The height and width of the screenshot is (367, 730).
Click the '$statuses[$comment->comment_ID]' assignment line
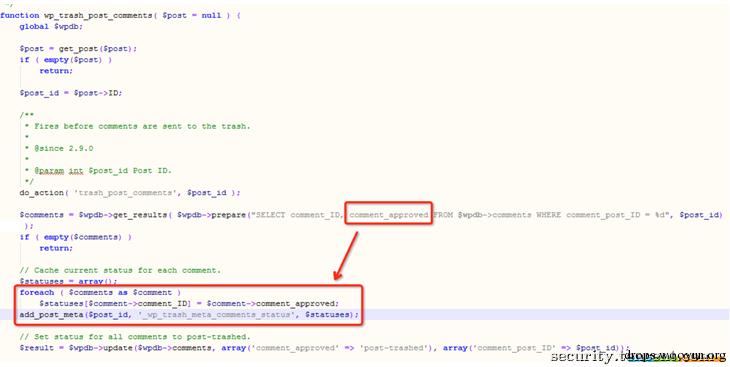(x=189, y=304)
